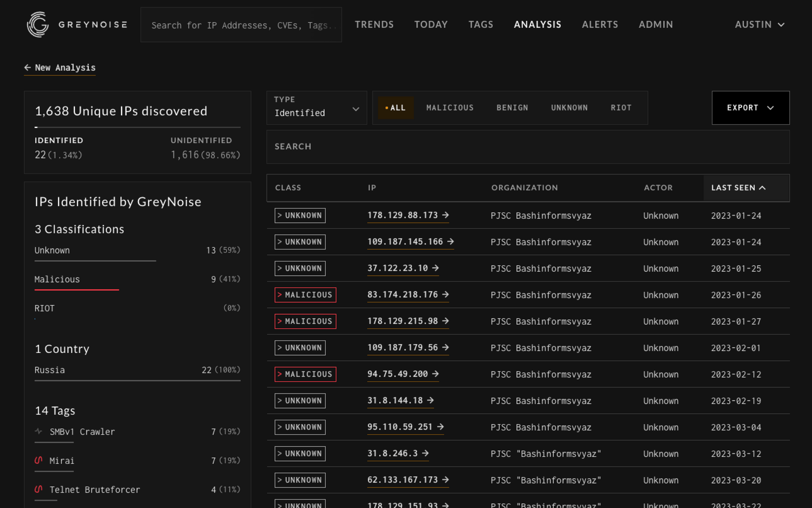Open IP 178.129.88.173 via its arrow icon
Image resolution: width=812 pixels, height=508 pixels.
pyautogui.click(x=445, y=216)
